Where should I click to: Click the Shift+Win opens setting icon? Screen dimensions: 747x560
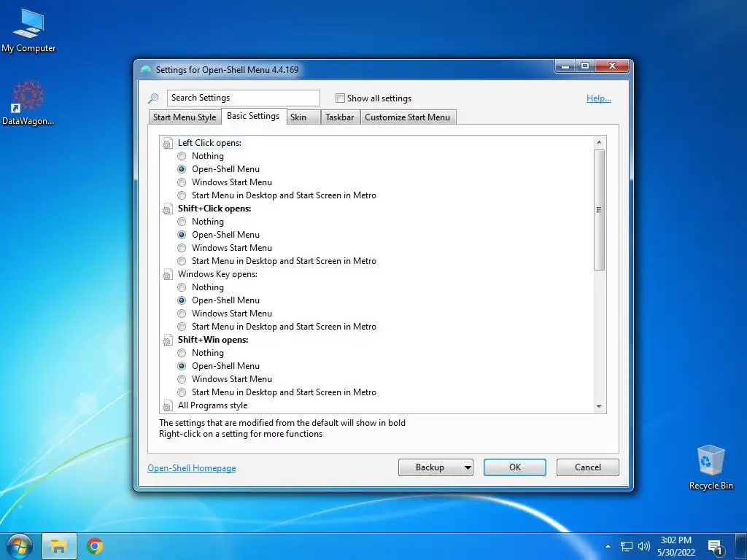click(x=167, y=340)
